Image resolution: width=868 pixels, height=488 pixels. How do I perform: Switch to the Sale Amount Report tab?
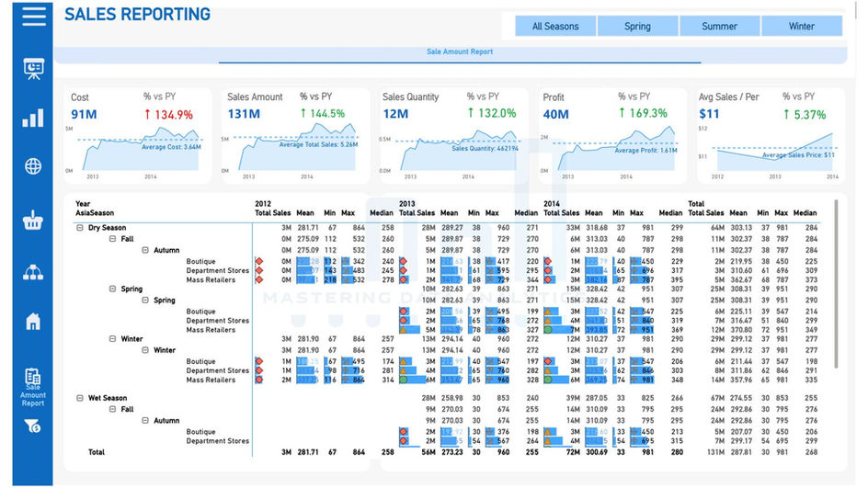point(460,51)
